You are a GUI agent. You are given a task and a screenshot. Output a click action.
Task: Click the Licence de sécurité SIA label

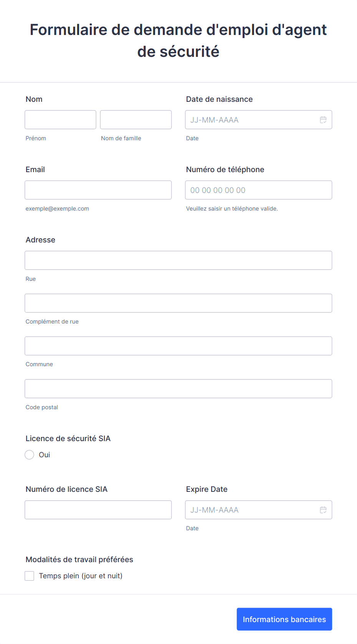68,438
